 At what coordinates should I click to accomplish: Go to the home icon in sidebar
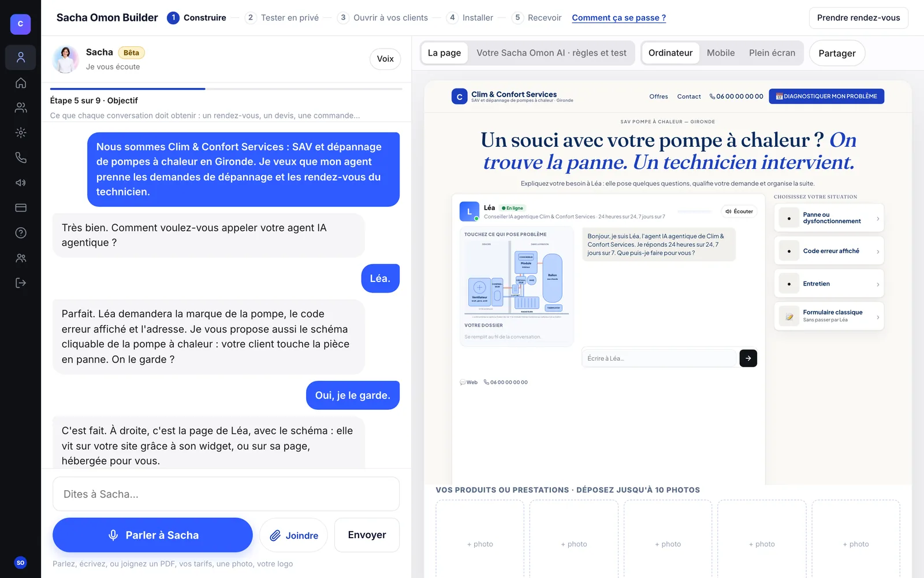pos(21,83)
